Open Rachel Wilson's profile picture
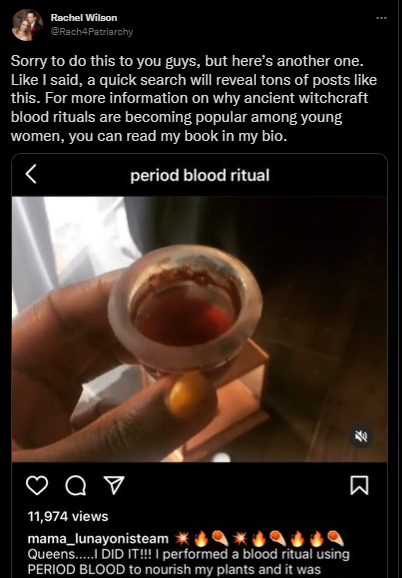The width and height of the screenshot is (402, 578). tap(27, 25)
